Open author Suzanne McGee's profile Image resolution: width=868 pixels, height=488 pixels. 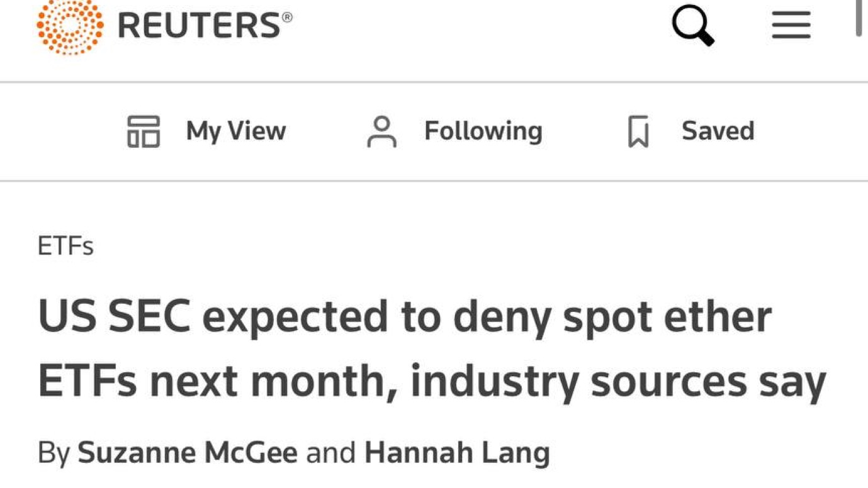[188, 453]
